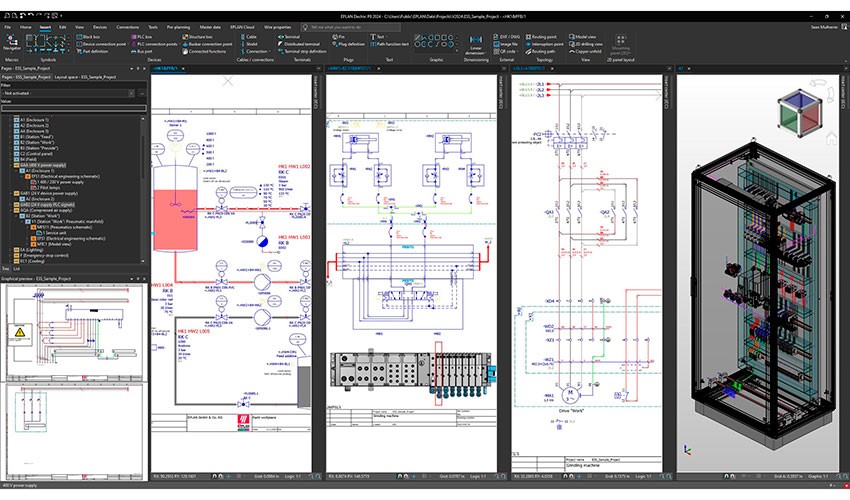Screen dimensions: 850x500
Task: Open Connected functions
Action: 204,52
